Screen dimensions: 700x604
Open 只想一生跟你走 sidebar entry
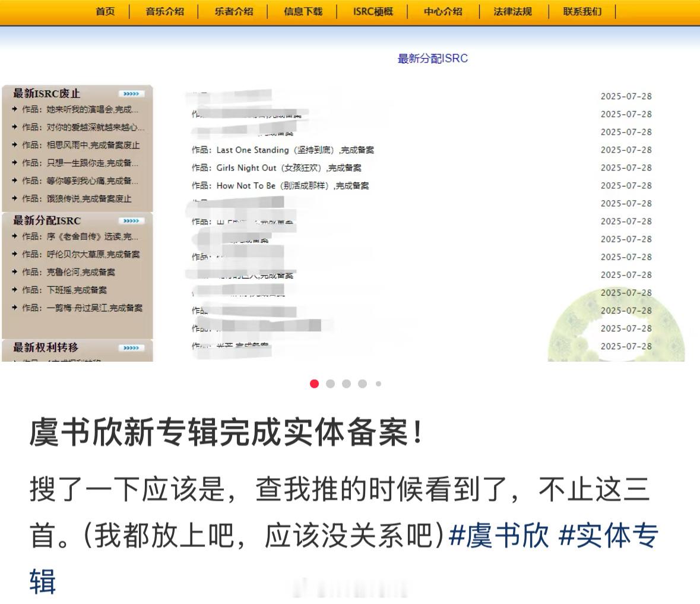[80, 163]
